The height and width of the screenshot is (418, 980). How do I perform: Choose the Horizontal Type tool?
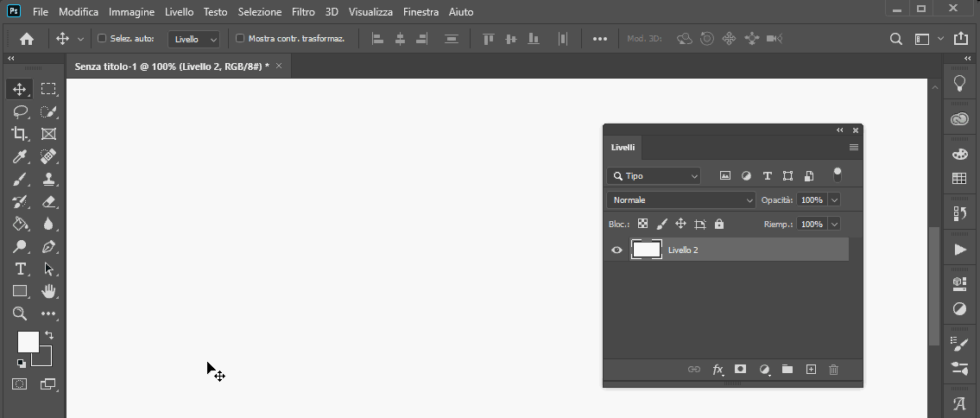19,269
